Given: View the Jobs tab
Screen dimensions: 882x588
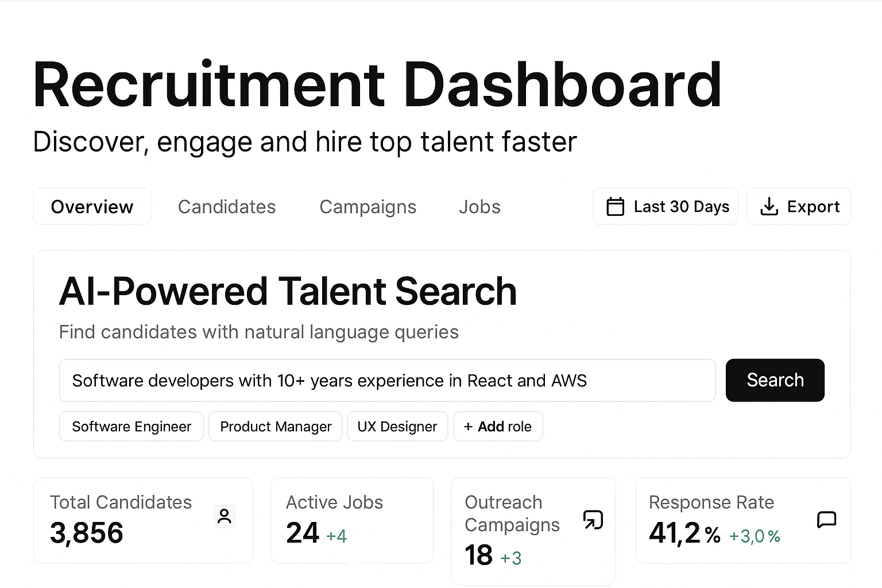Looking at the screenshot, I should tap(479, 206).
